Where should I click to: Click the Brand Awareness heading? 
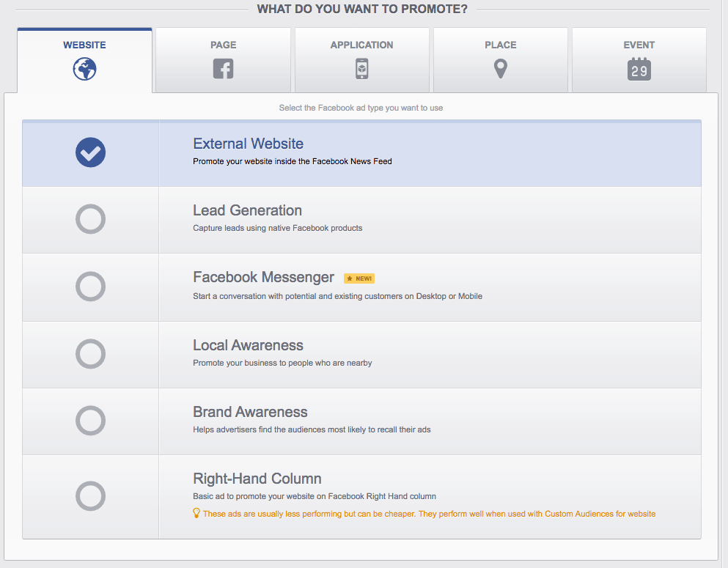250,412
